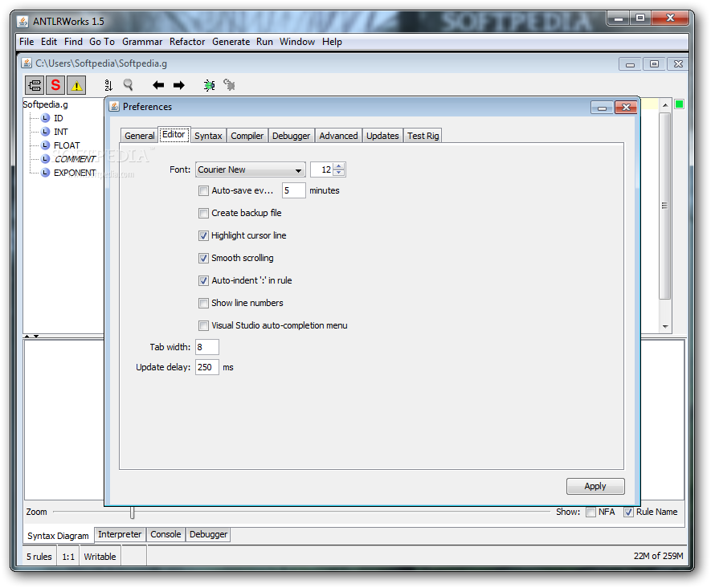Viewport: 711px width, 588px height.
Task: Click the memory usage 22M of 259M
Action: coord(658,556)
